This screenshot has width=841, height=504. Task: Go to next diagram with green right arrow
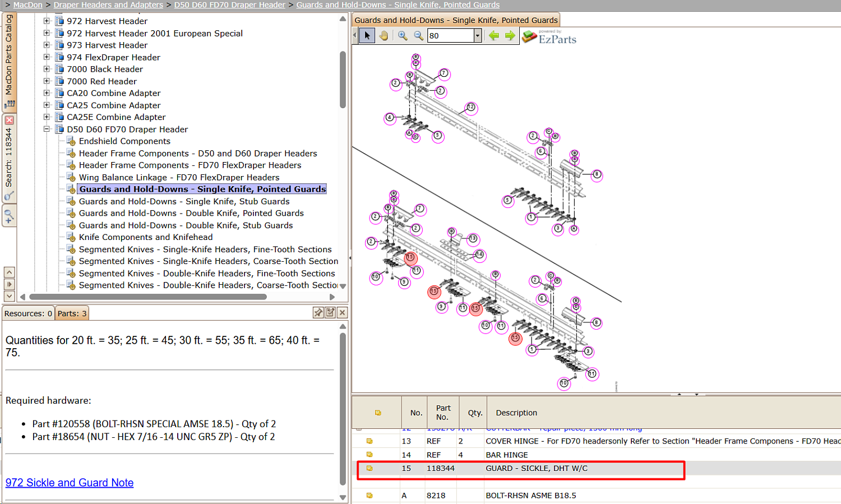click(510, 36)
